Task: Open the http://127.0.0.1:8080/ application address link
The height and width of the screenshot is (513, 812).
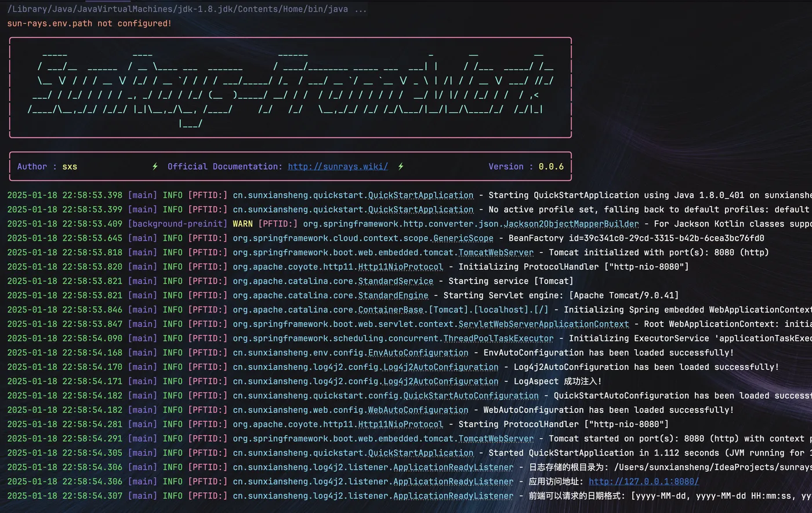Action: coord(643,481)
